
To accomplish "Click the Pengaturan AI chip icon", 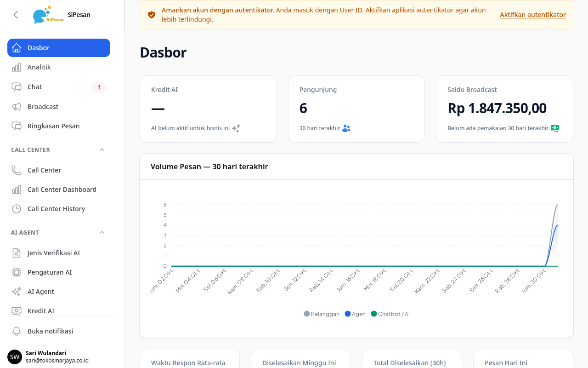I will (x=17, y=272).
